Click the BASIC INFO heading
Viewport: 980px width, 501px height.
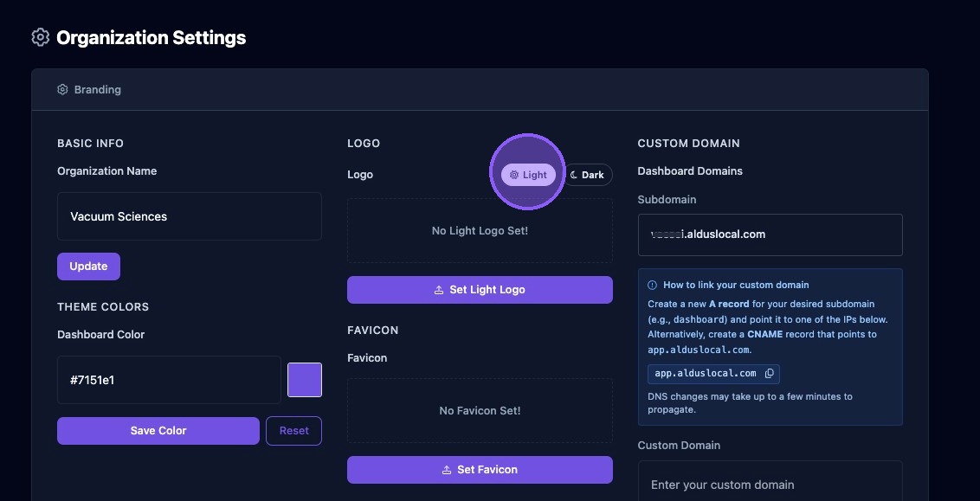click(x=91, y=143)
